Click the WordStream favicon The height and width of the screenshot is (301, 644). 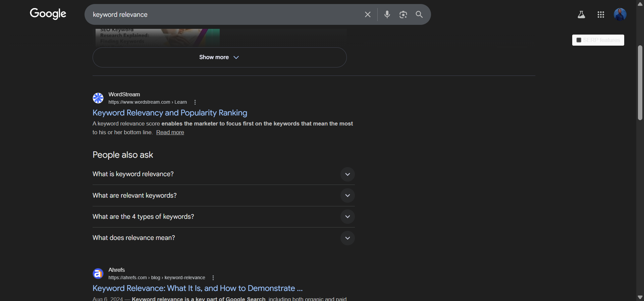pyautogui.click(x=98, y=98)
